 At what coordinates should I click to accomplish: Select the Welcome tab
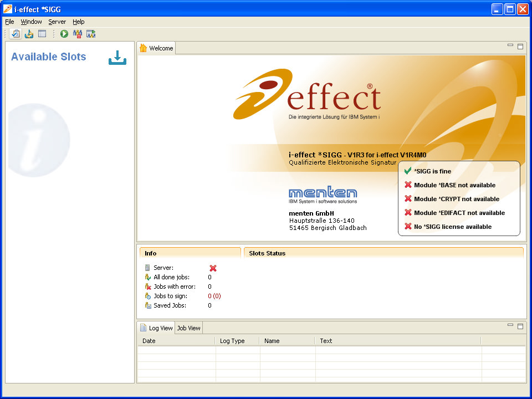(156, 48)
